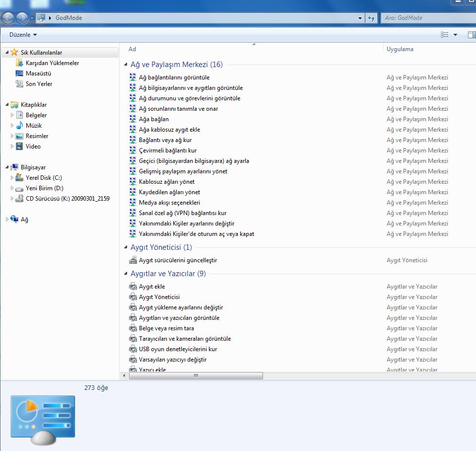Image resolution: width=476 pixels, height=451 pixels.
Task: Click the Son Yerler icon
Action: [19, 83]
